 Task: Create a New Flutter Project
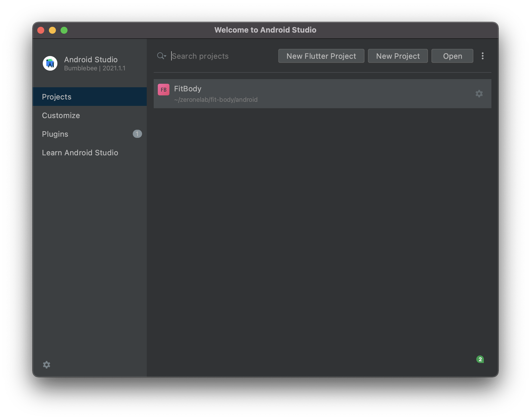(x=321, y=56)
